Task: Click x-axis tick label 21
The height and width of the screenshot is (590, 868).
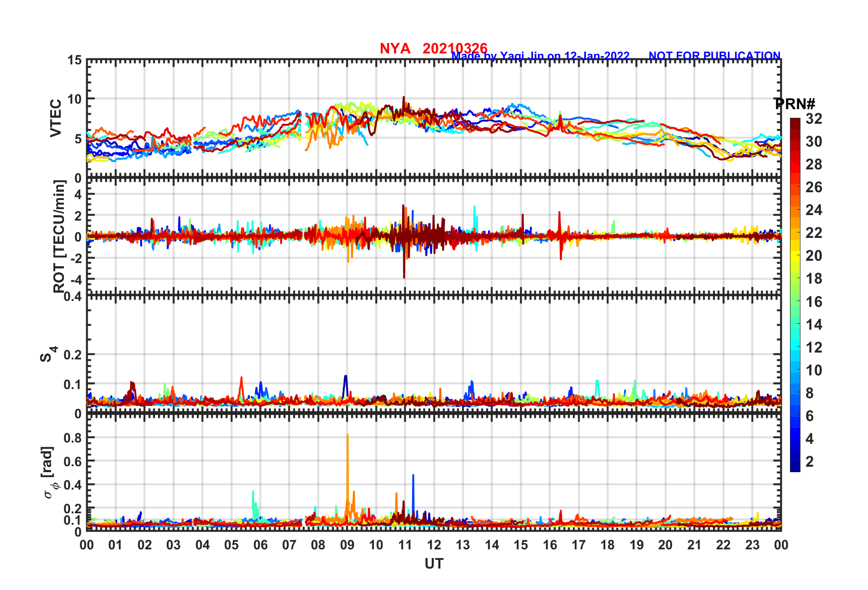Action: click(x=695, y=545)
